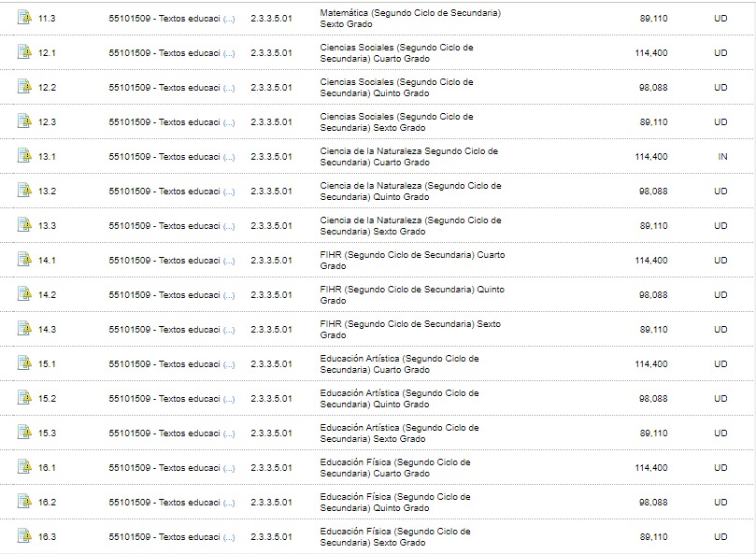Select account code 2.3.3.5.01 in row 16.2

[271, 502]
